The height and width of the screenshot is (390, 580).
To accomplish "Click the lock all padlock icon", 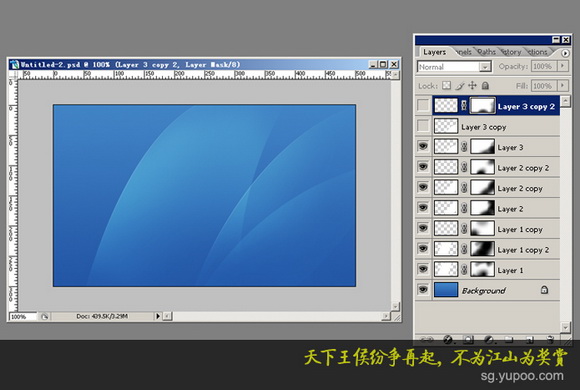I will 485,86.
